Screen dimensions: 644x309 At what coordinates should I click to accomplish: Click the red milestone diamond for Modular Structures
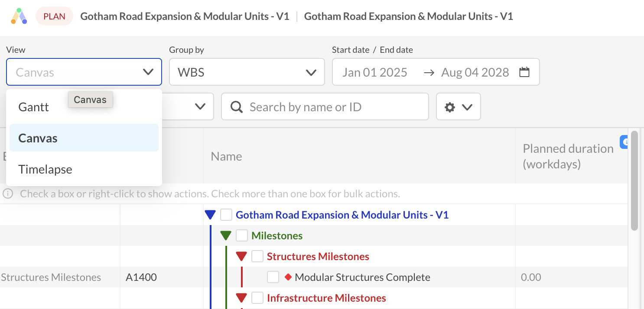tap(288, 277)
